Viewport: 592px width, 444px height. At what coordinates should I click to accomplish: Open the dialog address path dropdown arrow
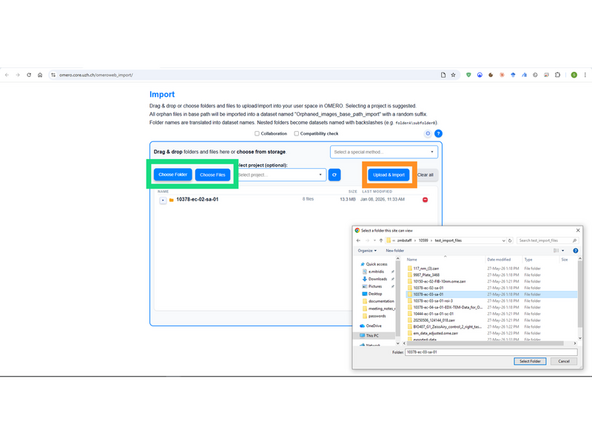point(503,240)
